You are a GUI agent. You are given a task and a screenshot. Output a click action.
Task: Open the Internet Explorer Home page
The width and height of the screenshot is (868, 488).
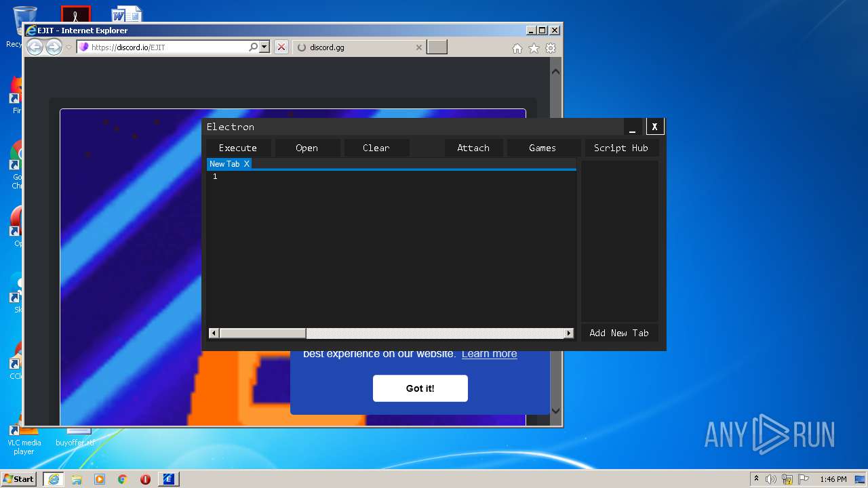pos(517,48)
